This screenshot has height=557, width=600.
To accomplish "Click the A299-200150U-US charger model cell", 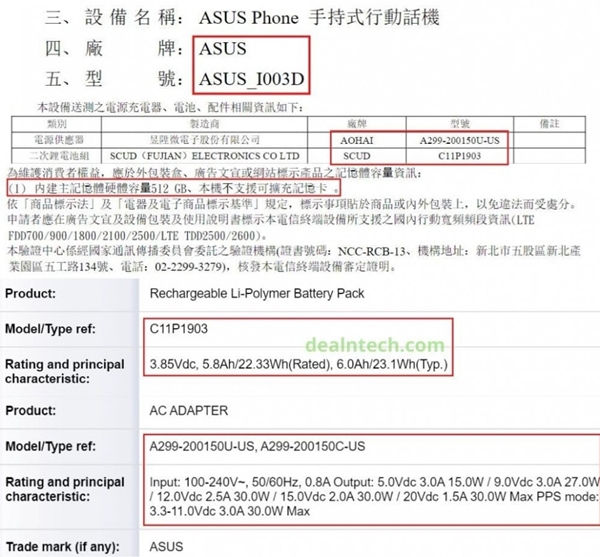I will 459,140.
